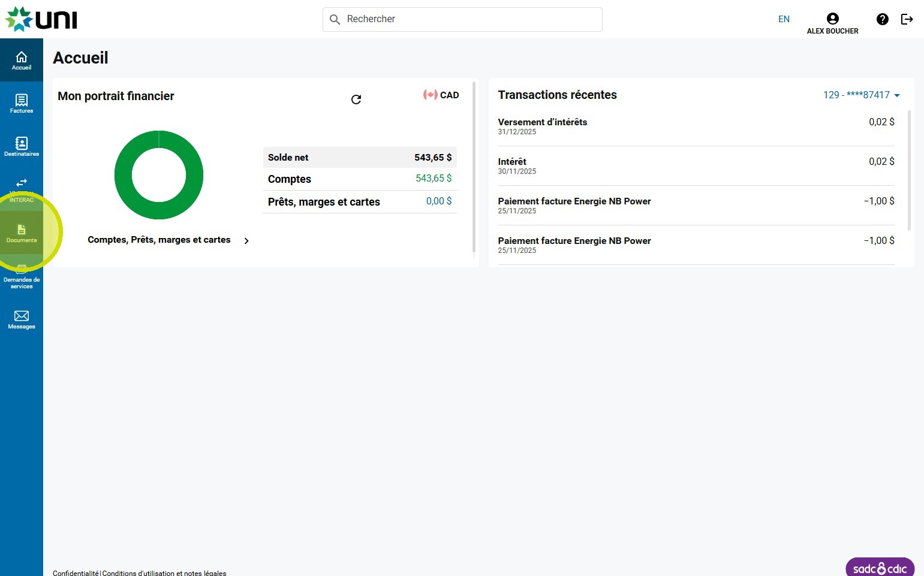Open Virement Interac transfer icon
924x576 pixels.
pyautogui.click(x=22, y=186)
